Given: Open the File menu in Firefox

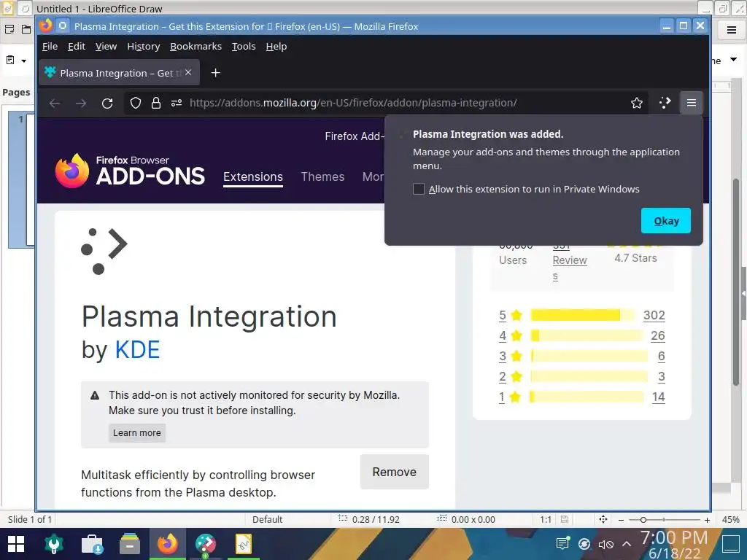Looking at the screenshot, I should (50, 46).
